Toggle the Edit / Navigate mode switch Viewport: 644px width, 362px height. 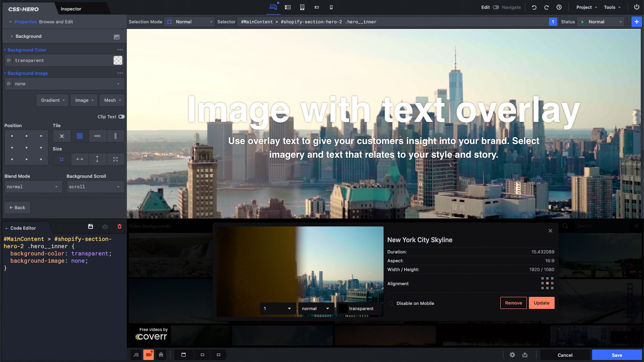click(x=496, y=7)
